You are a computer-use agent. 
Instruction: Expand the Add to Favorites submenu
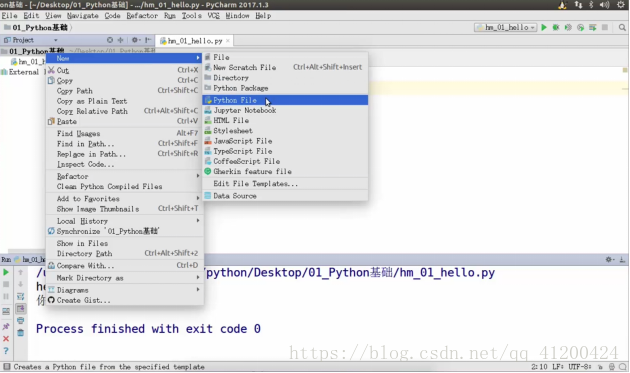click(x=125, y=198)
